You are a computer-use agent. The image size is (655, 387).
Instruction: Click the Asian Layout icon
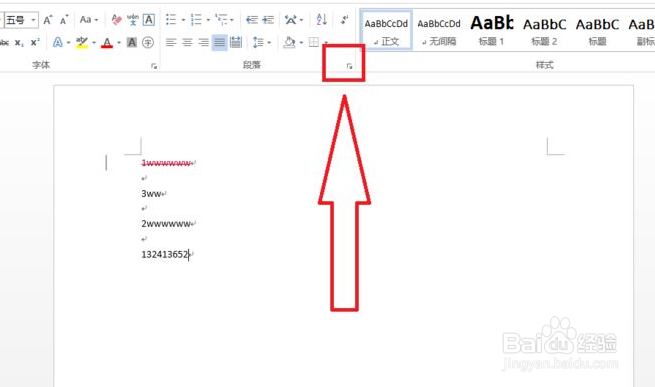[x=291, y=20]
